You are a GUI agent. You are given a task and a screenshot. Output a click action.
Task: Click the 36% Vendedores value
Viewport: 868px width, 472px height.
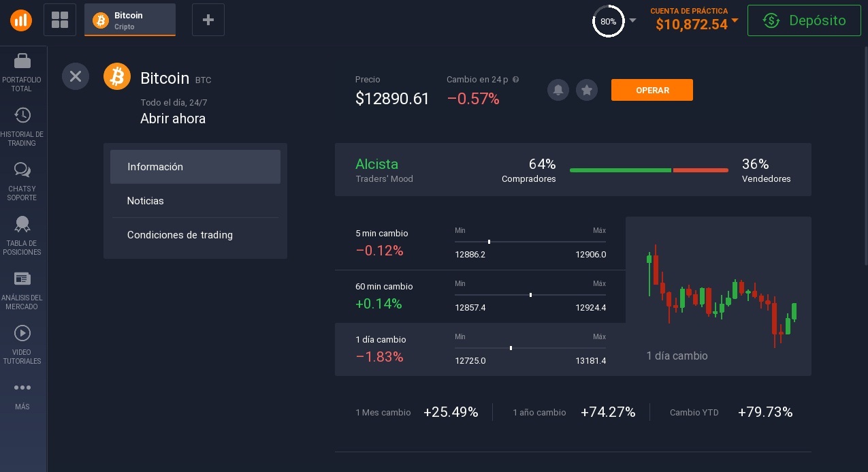coord(755,164)
